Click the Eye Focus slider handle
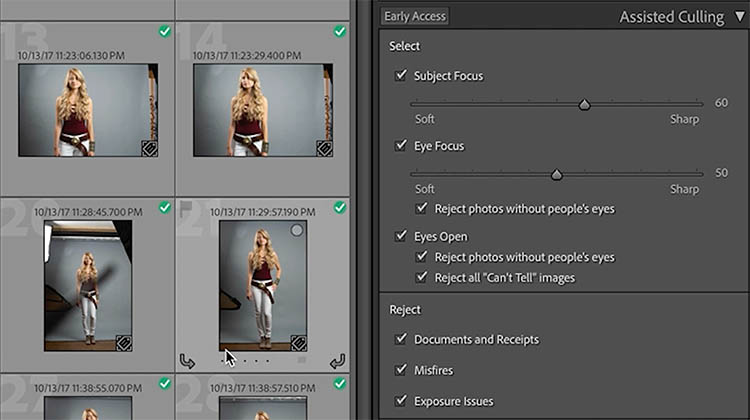 coord(557,174)
